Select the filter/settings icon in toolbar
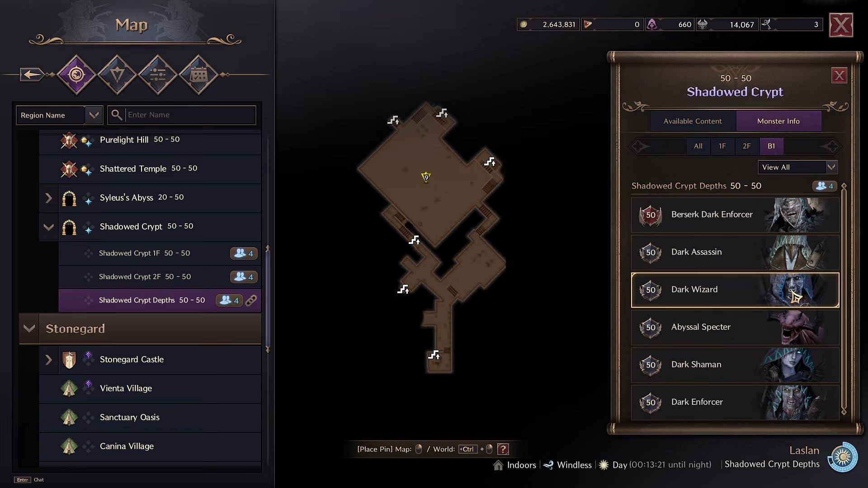 [x=157, y=75]
